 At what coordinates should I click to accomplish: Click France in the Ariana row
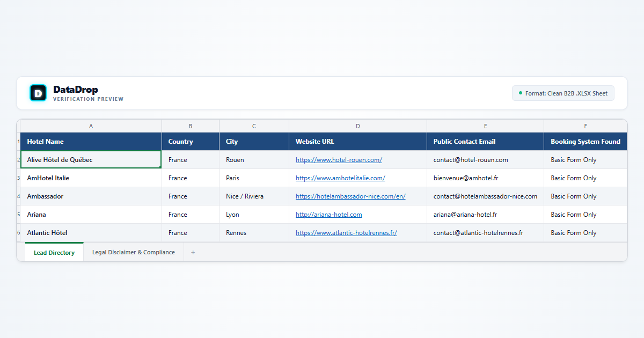(191, 215)
